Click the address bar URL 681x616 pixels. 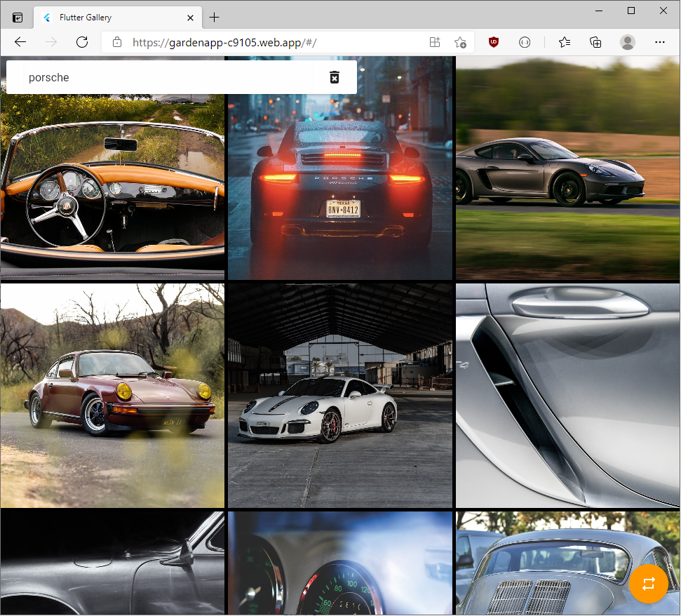pyautogui.click(x=224, y=43)
